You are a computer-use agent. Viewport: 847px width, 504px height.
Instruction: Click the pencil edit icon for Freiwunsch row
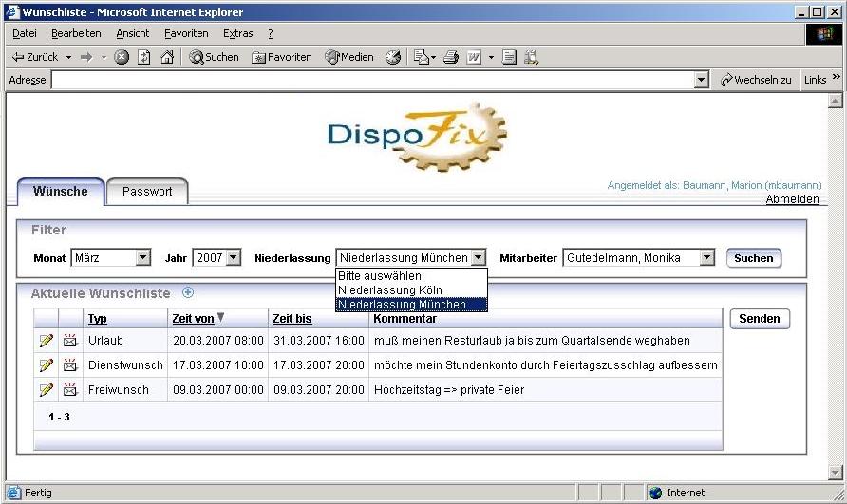[x=46, y=389]
